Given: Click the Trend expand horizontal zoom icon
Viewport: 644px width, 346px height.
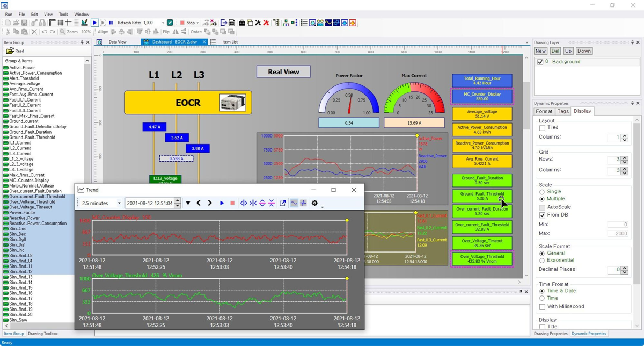Looking at the screenshot, I should click(x=244, y=204).
